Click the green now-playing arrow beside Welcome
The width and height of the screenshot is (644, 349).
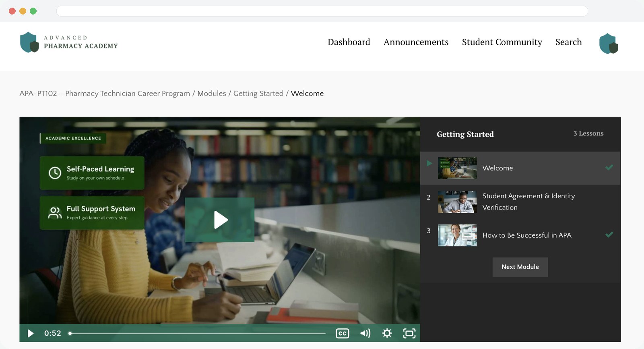[x=429, y=163]
